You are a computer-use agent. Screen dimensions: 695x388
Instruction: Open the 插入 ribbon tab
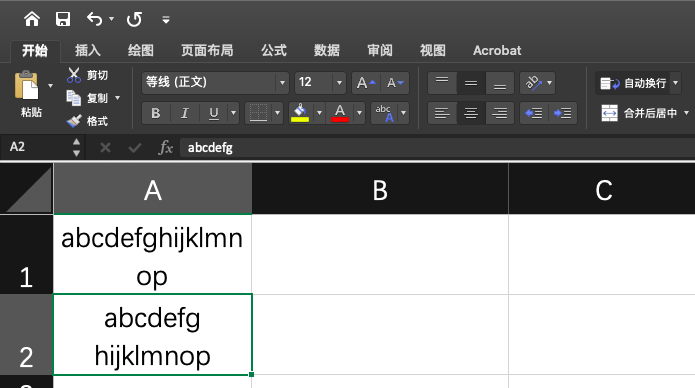88,51
